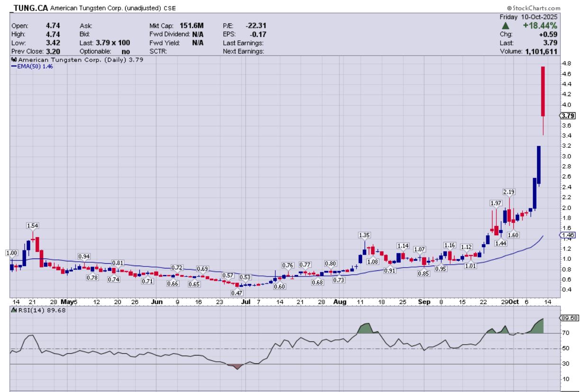Image resolution: width=583 pixels, height=392 pixels.
Task: Click the Oct label on the date axis
Action: pos(515,302)
